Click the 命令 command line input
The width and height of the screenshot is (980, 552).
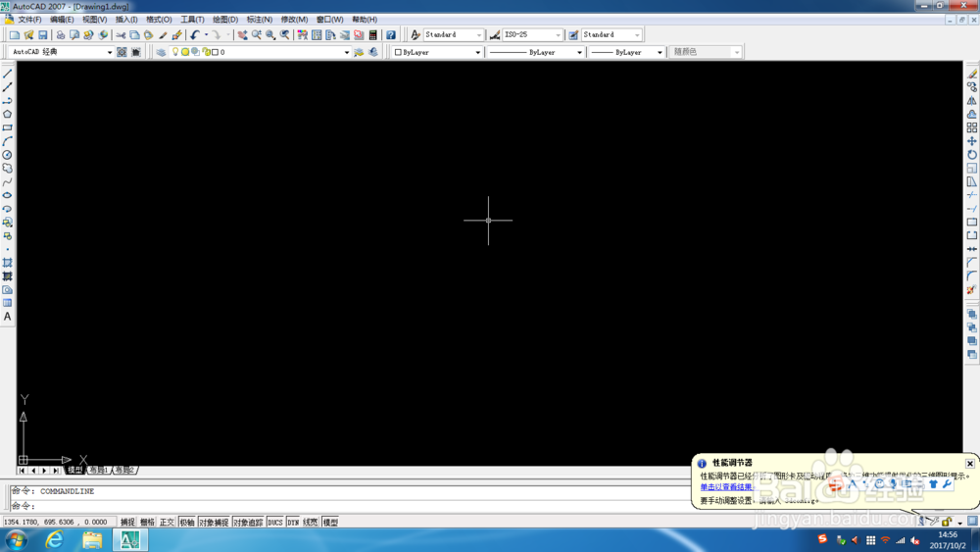(x=350, y=506)
